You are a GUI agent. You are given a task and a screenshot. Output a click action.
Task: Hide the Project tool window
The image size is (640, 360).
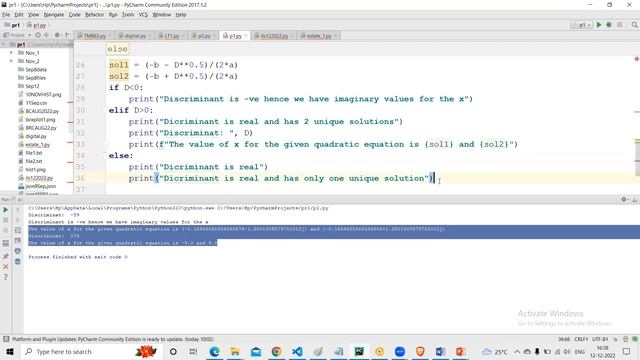[67, 35]
